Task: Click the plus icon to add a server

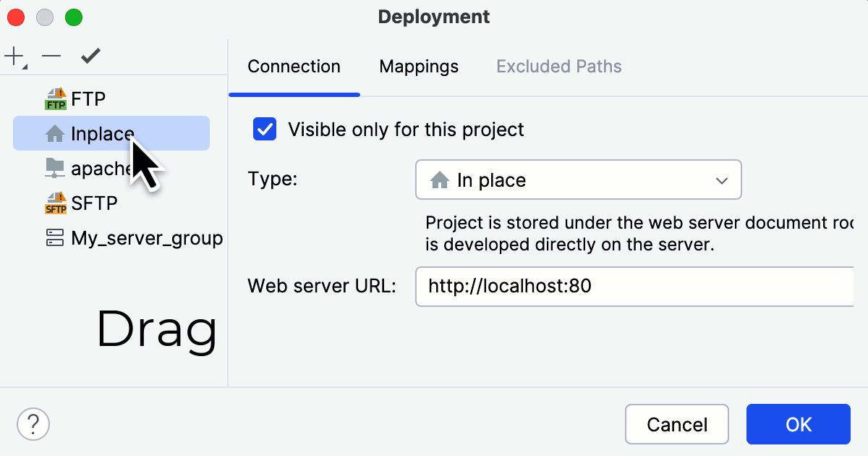Action: pyautogui.click(x=13, y=55)
